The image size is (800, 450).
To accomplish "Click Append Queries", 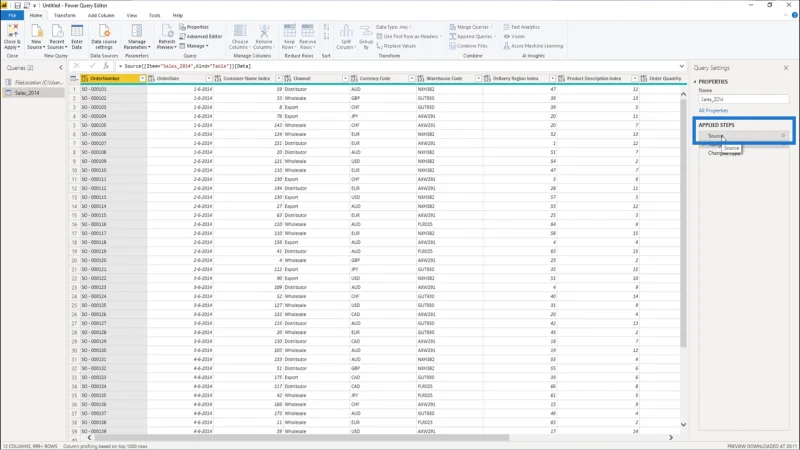I will coord(472,36).
